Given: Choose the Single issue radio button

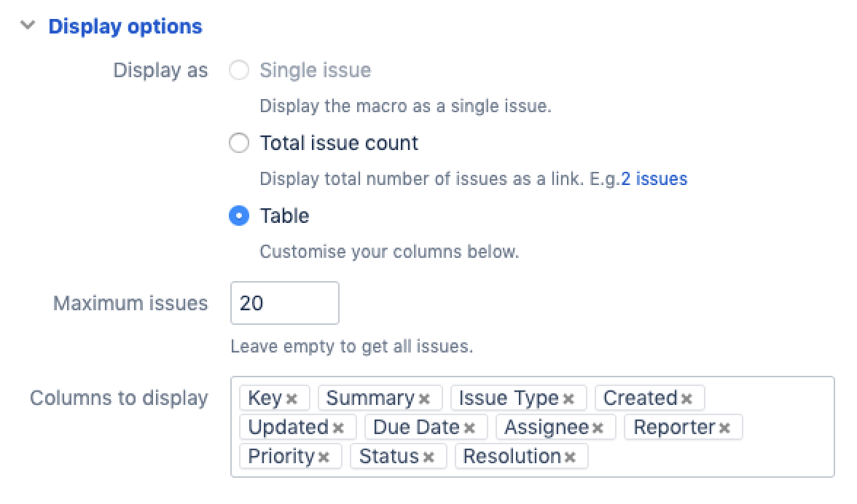Looking at the screenshot, I should tap(239, 71).
